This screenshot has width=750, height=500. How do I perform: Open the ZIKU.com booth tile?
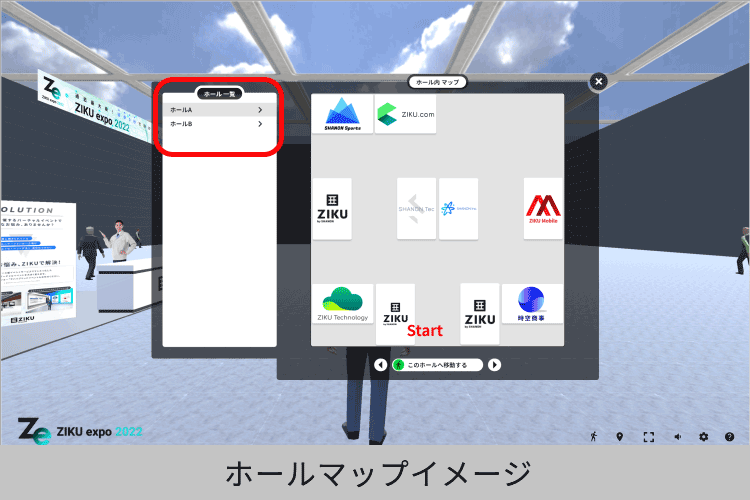(405, 114)
